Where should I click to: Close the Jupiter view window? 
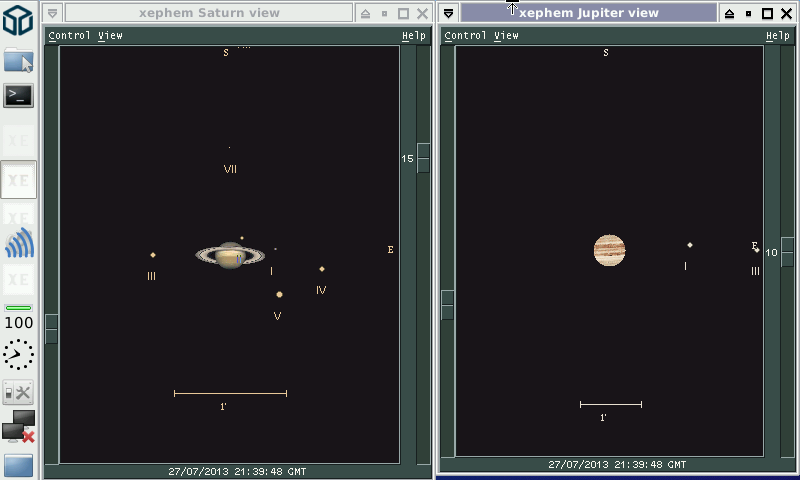click(x=787, y=14)
